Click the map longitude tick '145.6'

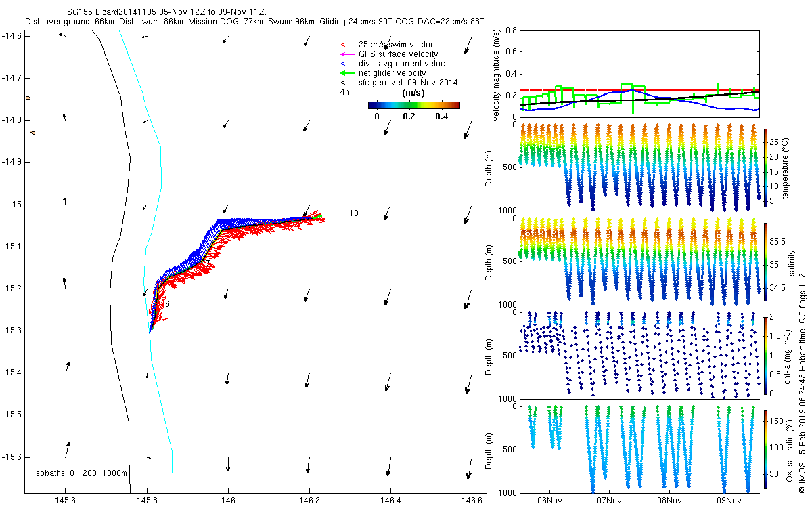[x=65, y=501]
